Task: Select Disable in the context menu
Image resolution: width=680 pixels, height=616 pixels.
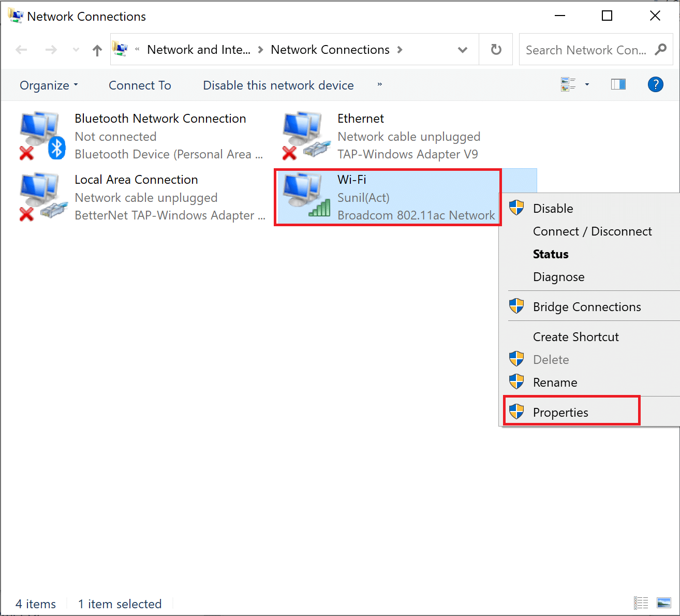Action: 553,209
